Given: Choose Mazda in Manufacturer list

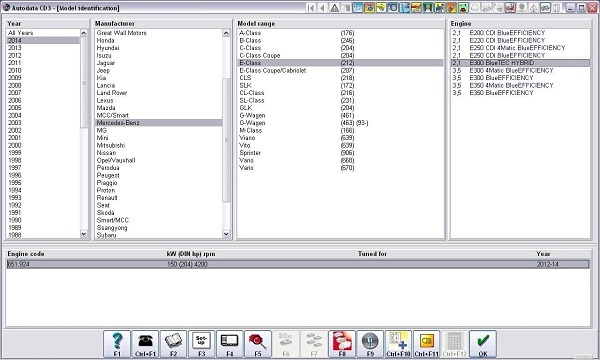Looking at the screenshot, I should (158, 108).
